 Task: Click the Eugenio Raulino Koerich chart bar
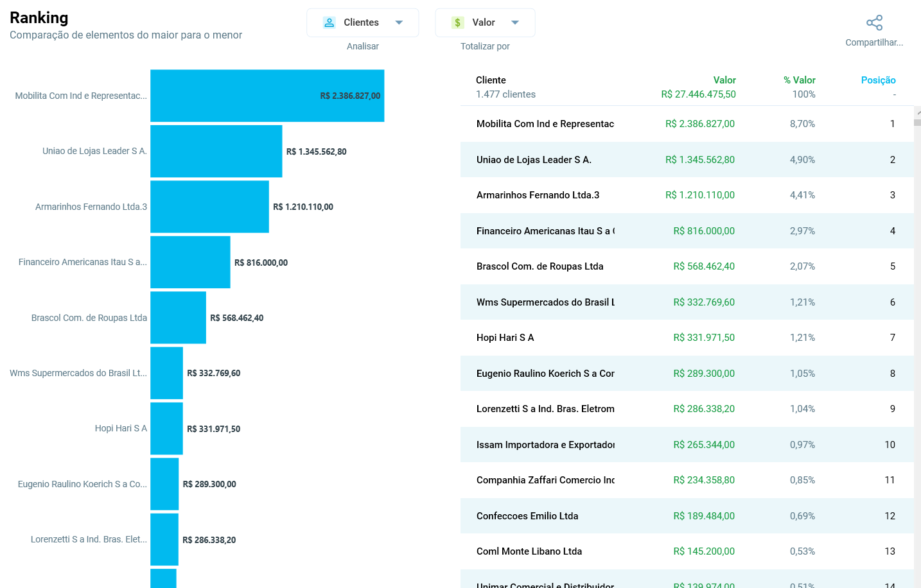coord(164,484)
